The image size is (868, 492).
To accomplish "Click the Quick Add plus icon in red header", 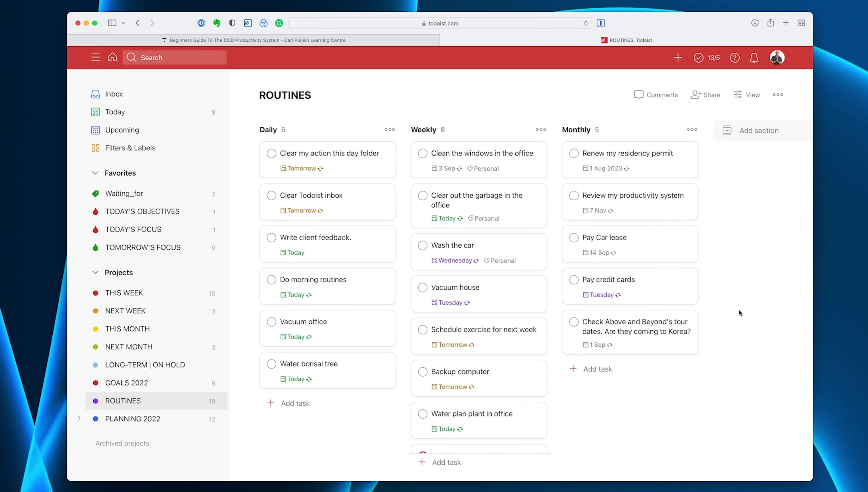I will point(677,58).
